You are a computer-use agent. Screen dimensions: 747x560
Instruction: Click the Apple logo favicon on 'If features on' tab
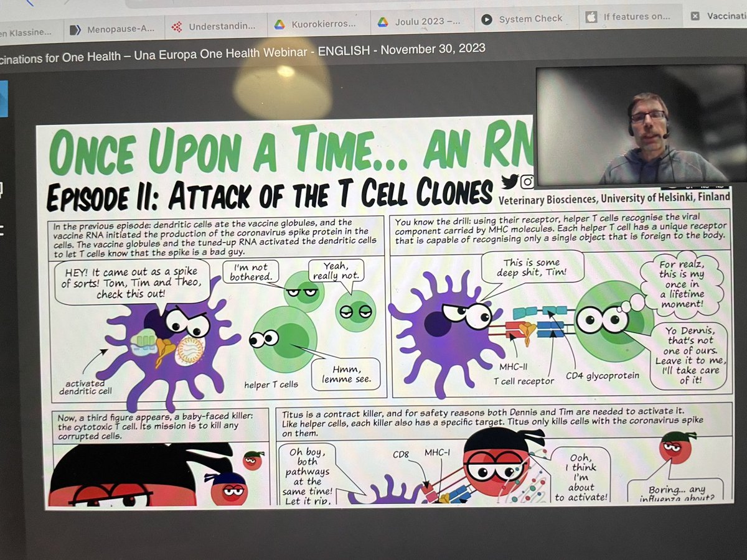tap(591, 17)
